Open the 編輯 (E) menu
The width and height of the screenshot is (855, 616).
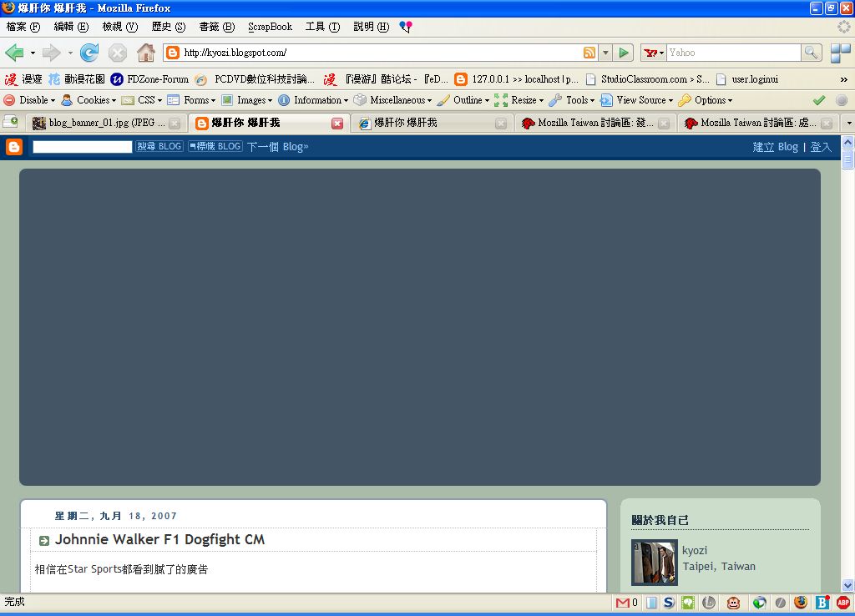click(72, 27)
